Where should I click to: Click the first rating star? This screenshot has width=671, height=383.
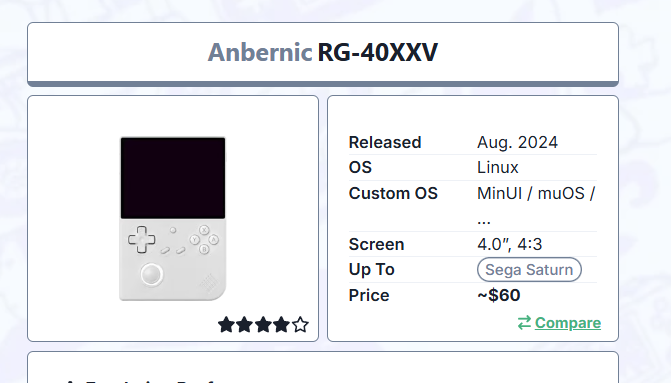click(x=226, y=325)
